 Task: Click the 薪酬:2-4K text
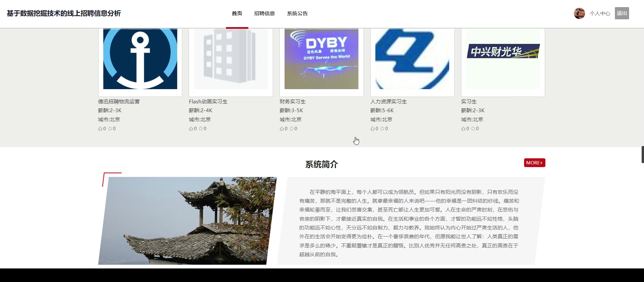click(x=201, y=110)
